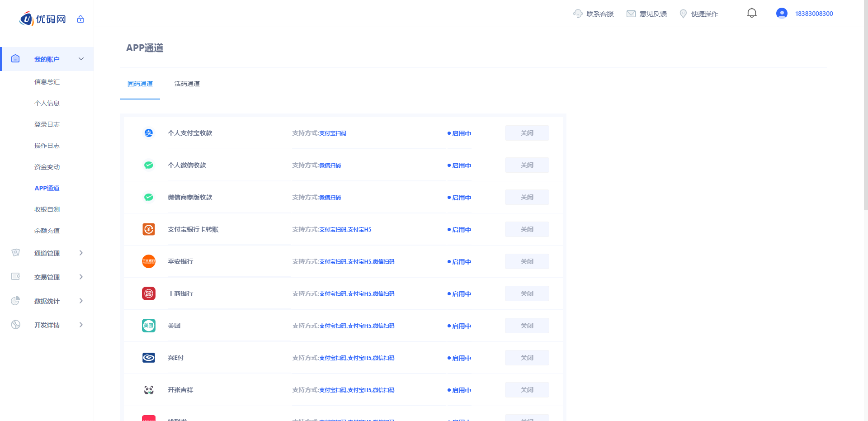Click the 美团 channel logo
Screen dimensions: 868x421
(149, 326)
